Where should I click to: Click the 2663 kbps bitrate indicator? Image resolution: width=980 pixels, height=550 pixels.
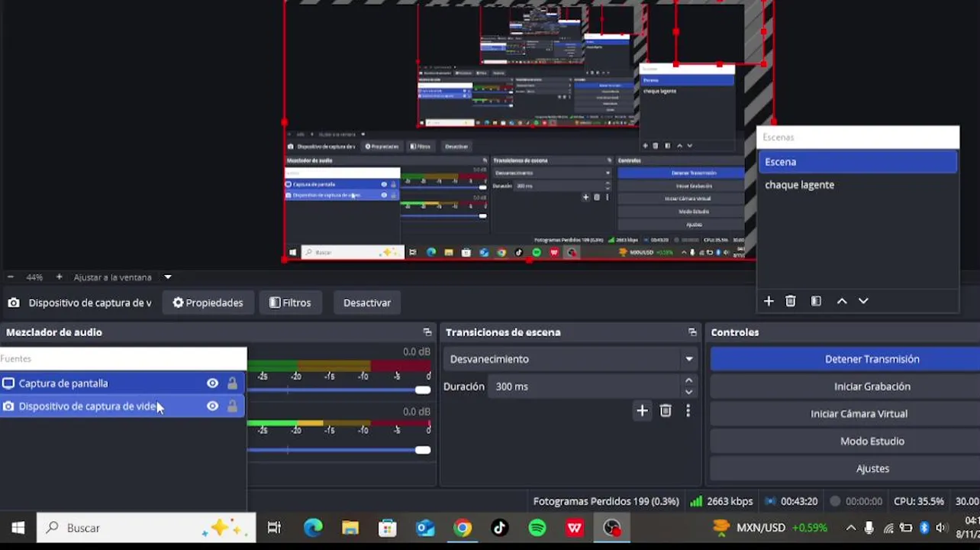tap(721, 502)
